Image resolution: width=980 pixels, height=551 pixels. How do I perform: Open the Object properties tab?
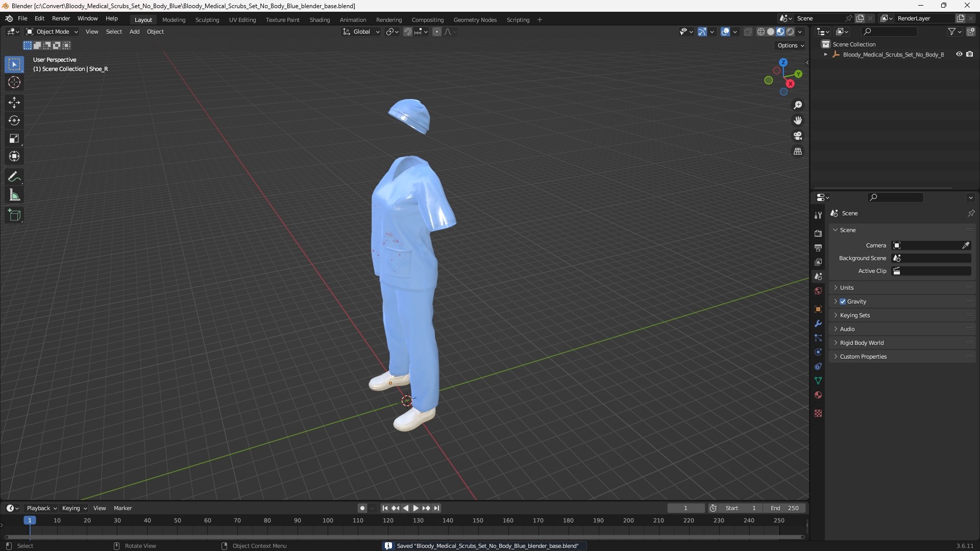click(818, 309)
